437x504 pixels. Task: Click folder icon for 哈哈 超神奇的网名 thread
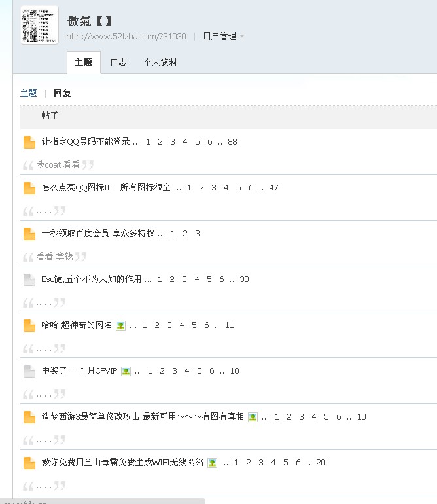point(29,325)
